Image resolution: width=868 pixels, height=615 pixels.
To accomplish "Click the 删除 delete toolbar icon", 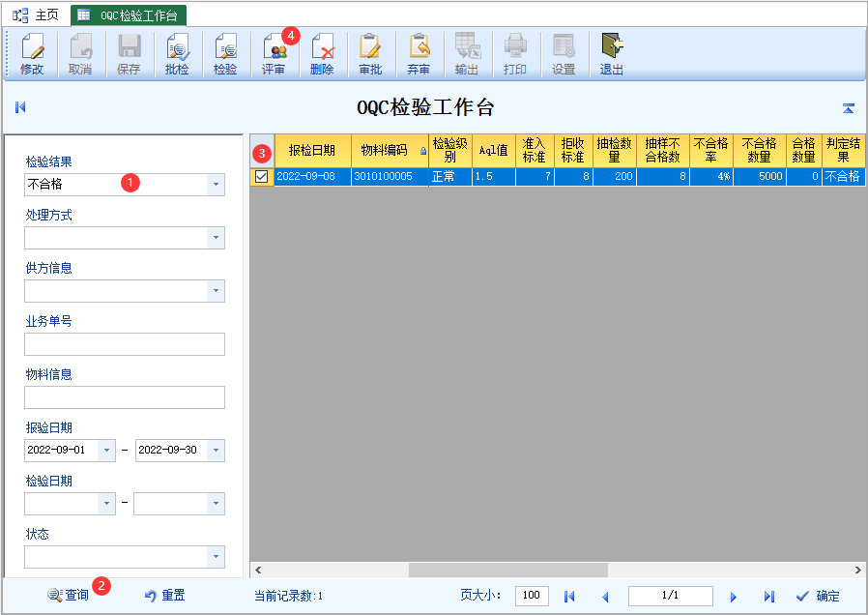I will pos(322,54).
